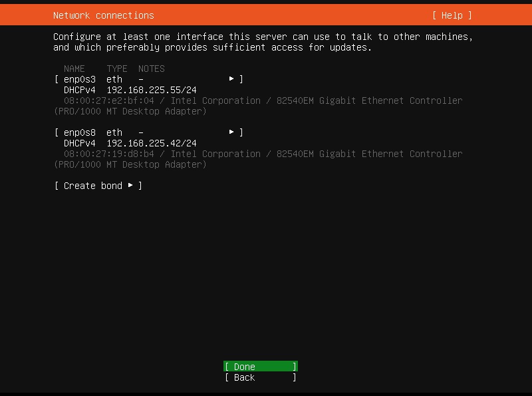Click the Done button
This screenshot has height=396, width=532.
coord(259,366)
